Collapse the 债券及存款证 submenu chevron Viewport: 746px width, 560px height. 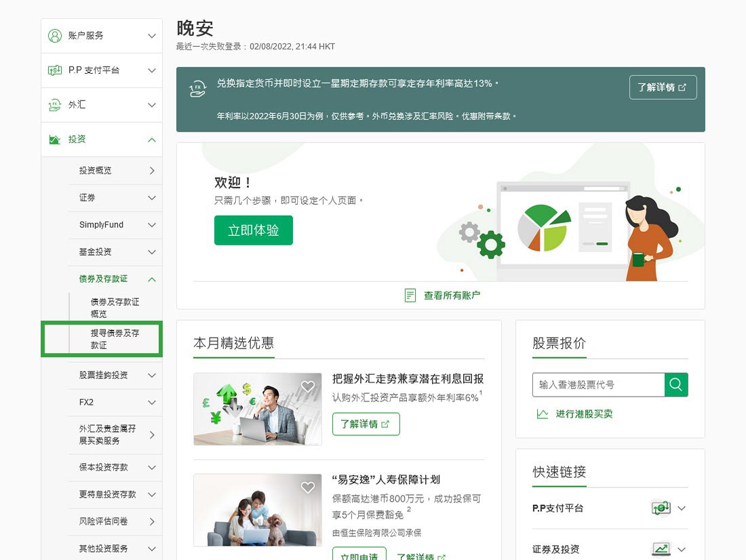(152, 279)
